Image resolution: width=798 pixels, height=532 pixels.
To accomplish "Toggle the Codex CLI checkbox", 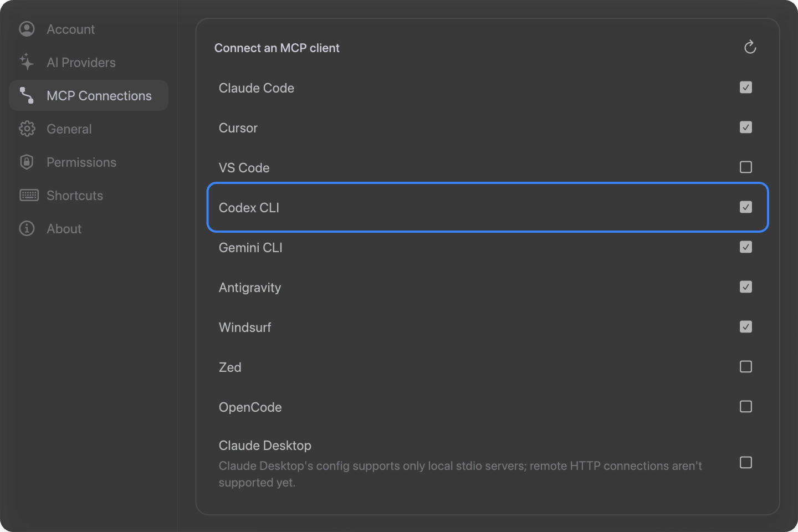I will coord(746,207).
